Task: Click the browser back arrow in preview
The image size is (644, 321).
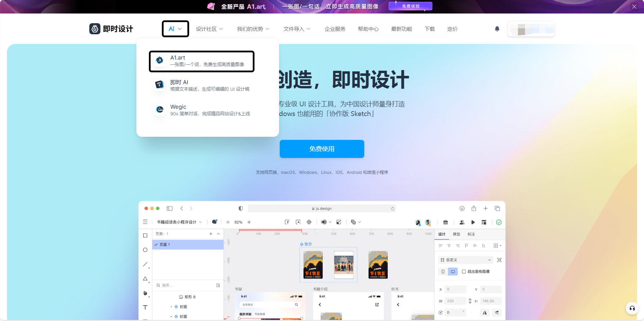Action: click(x=182, y=208)
